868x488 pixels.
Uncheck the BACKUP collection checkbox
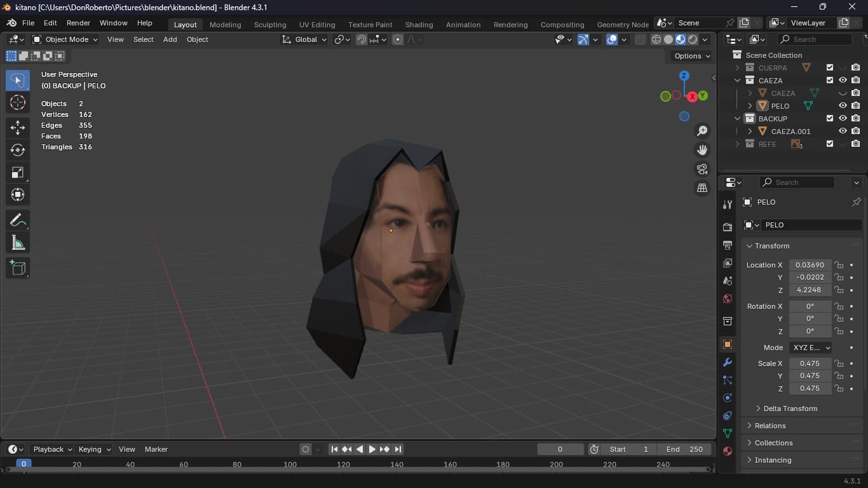[x=830, y=119]
